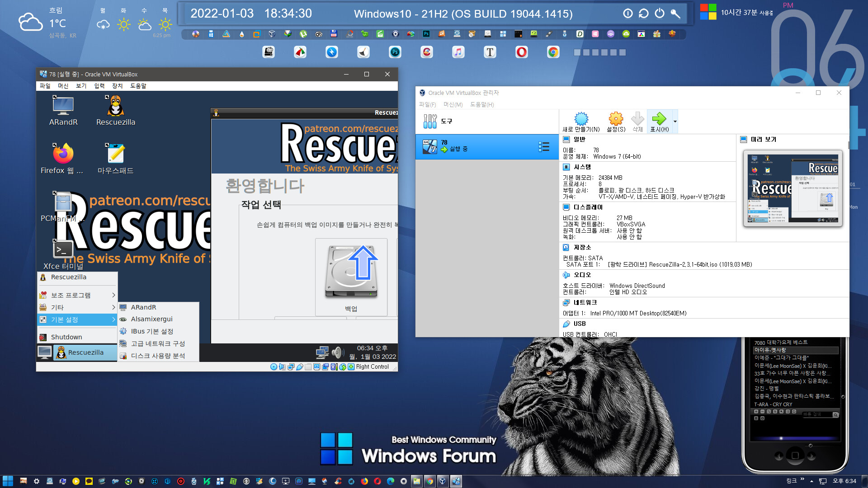Open the Display (디스플레이) section header

(588, 207)
